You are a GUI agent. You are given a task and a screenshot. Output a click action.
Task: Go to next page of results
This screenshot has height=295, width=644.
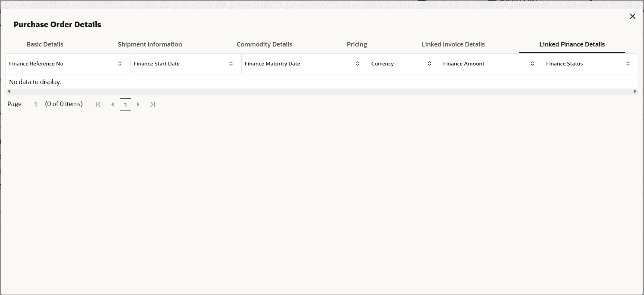click(x=138, y=105)
